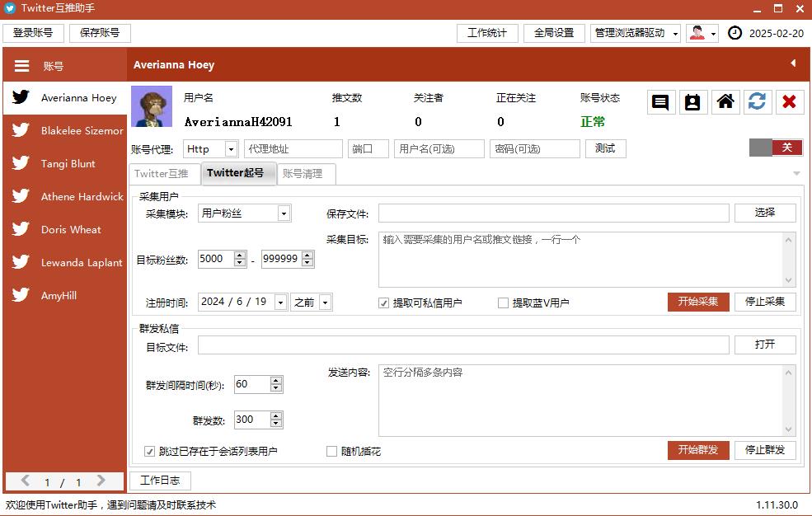Click 选择 to choose save file
This screenshot has height=516, width=812.
[x=765, y=213]
